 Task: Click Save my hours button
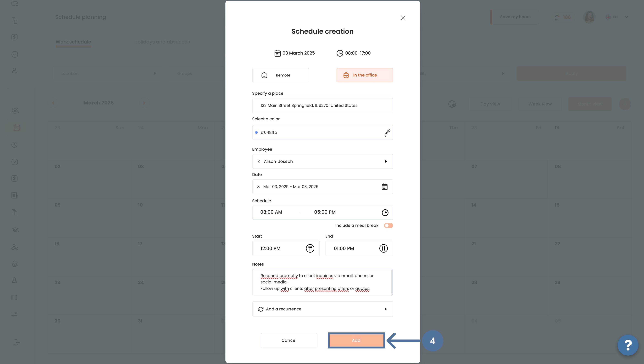[x=515, y=17]
